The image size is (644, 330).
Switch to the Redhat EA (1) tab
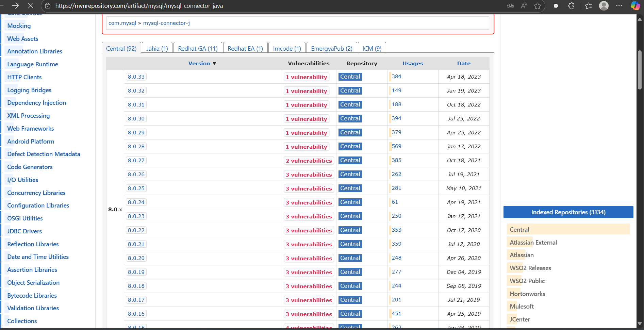point(245,48)
